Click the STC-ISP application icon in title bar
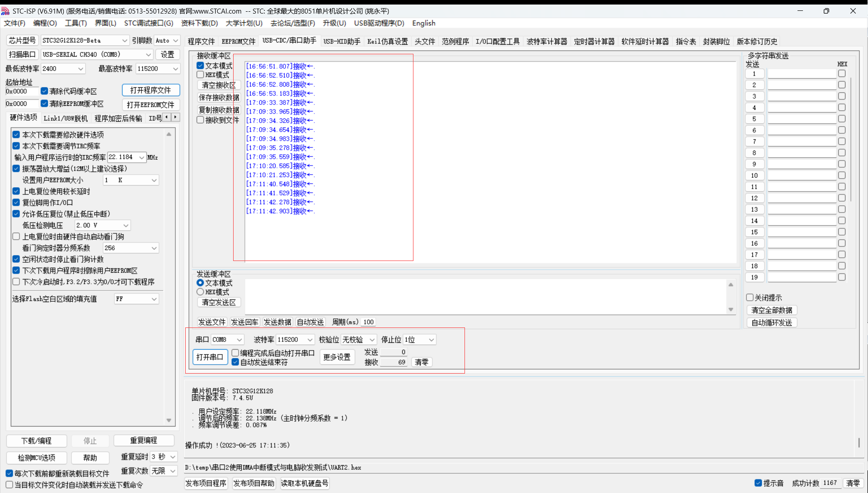 [5, 11]
